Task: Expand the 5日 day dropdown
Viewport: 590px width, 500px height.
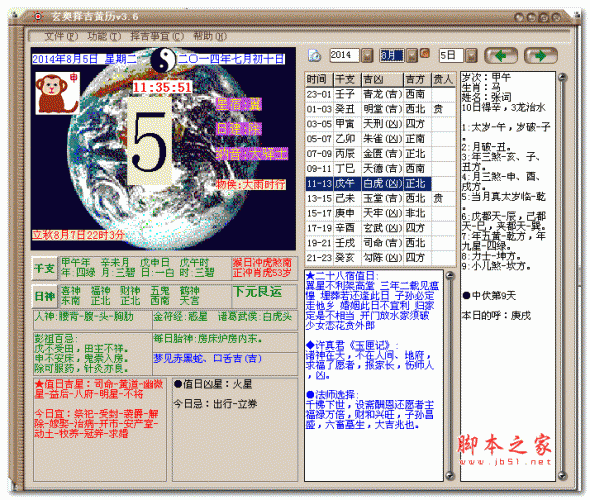Action: (x=471, y=56)
